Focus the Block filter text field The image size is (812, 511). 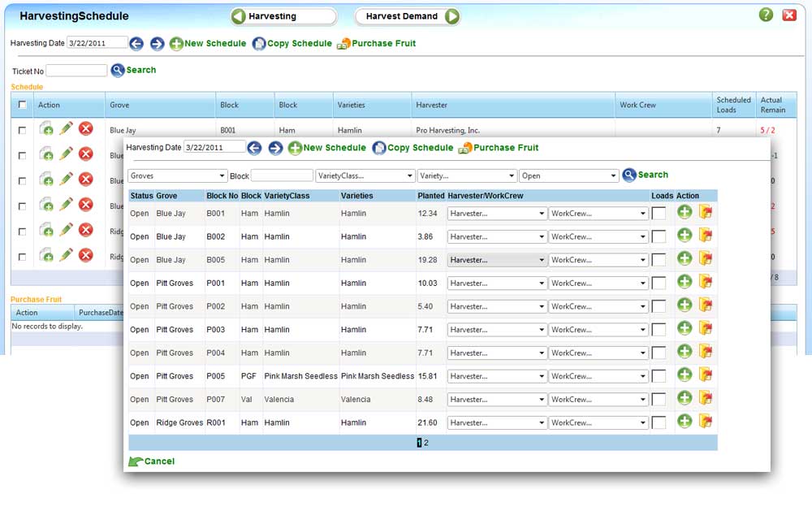(x=283, y=176)
